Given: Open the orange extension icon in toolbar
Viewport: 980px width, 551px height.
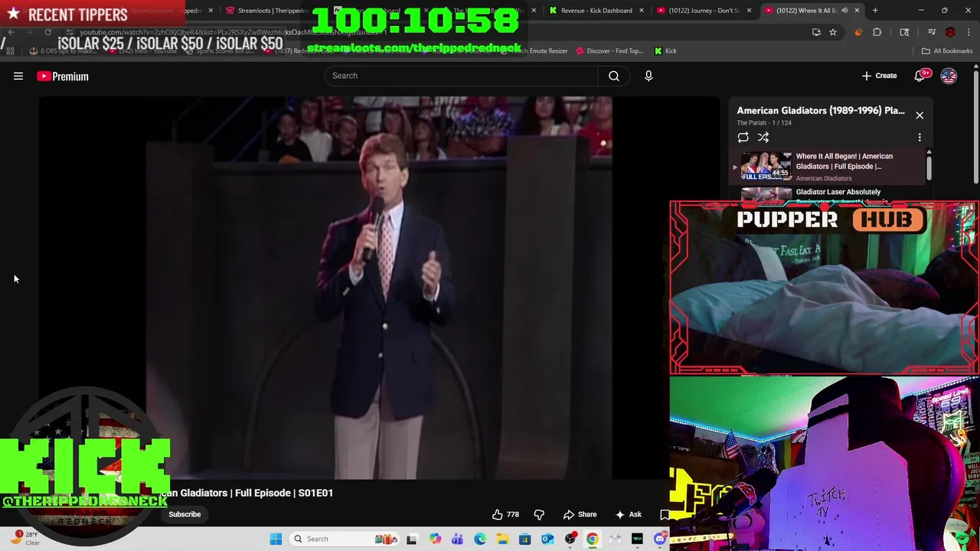Looking at the screenshot, I should click(x=858, y=32).
